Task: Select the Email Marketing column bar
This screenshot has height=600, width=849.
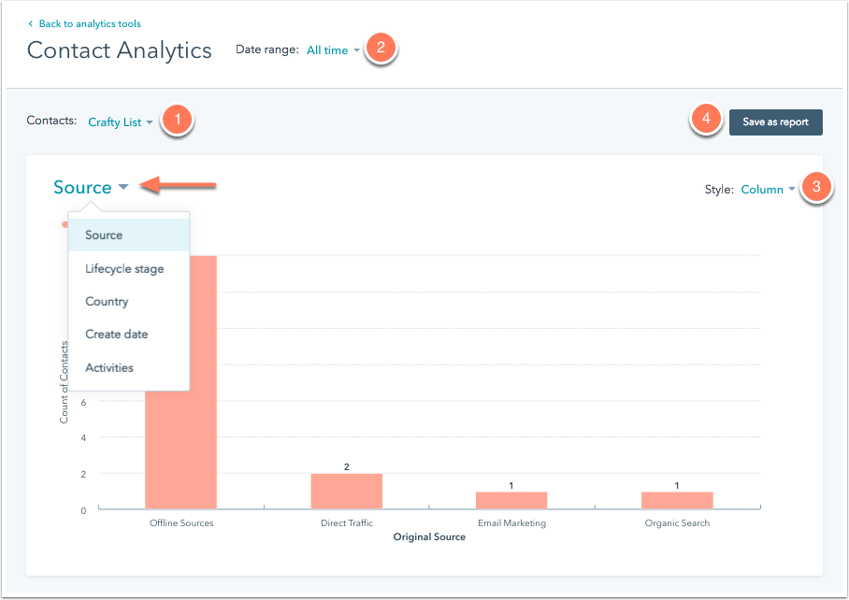Action: point(511,500)
